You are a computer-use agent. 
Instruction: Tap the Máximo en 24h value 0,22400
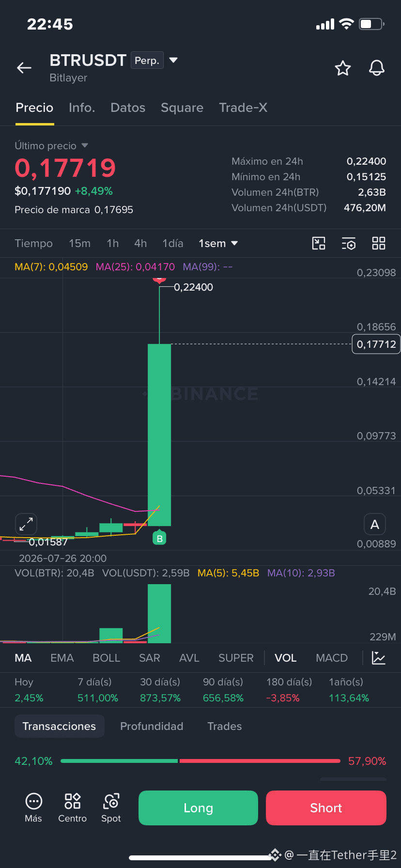[366, 161]
